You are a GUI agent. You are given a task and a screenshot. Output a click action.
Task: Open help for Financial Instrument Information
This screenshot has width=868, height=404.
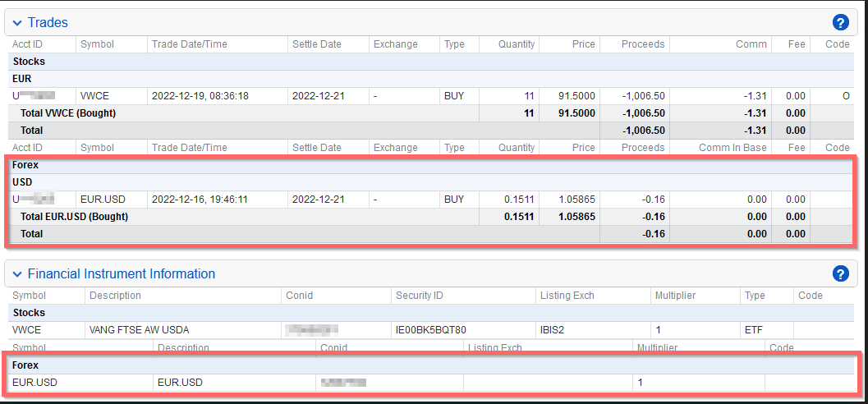840,273
